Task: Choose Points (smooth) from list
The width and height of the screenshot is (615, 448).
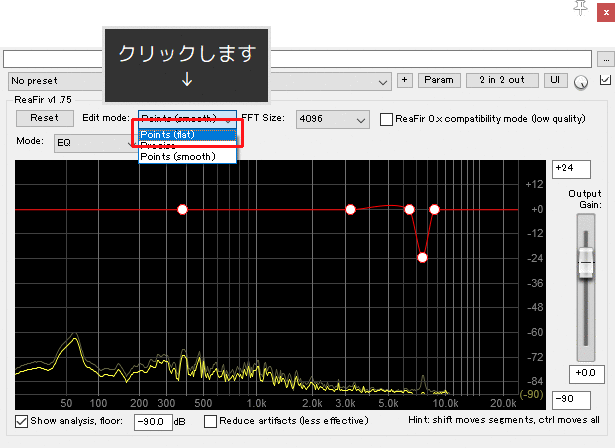Action: pyautogui.click(x=187, y=156)
